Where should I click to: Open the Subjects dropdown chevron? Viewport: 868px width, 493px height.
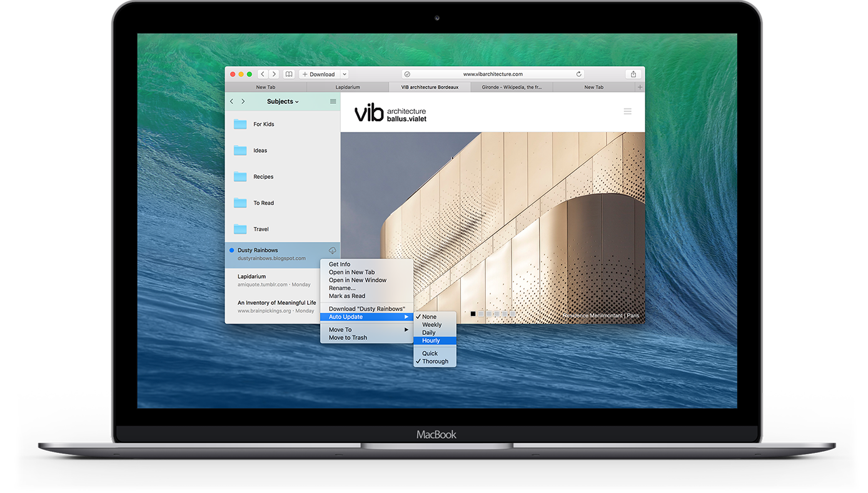click(296, 101)
